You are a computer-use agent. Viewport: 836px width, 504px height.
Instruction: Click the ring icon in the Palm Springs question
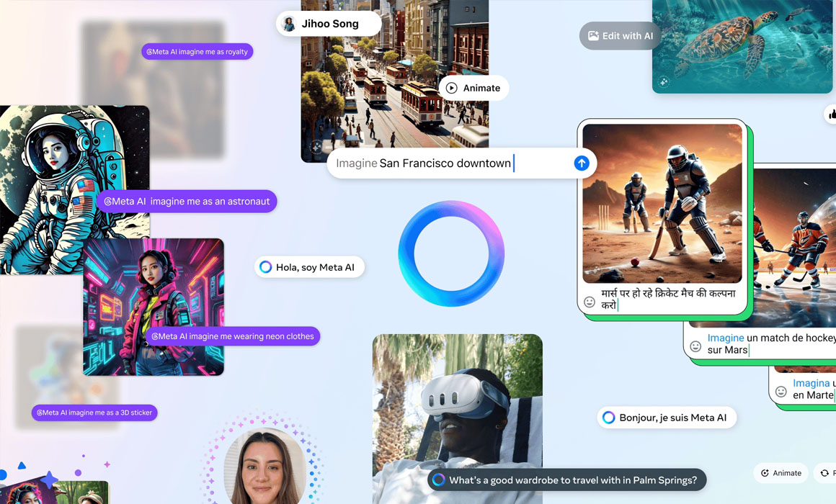point(438,480)
